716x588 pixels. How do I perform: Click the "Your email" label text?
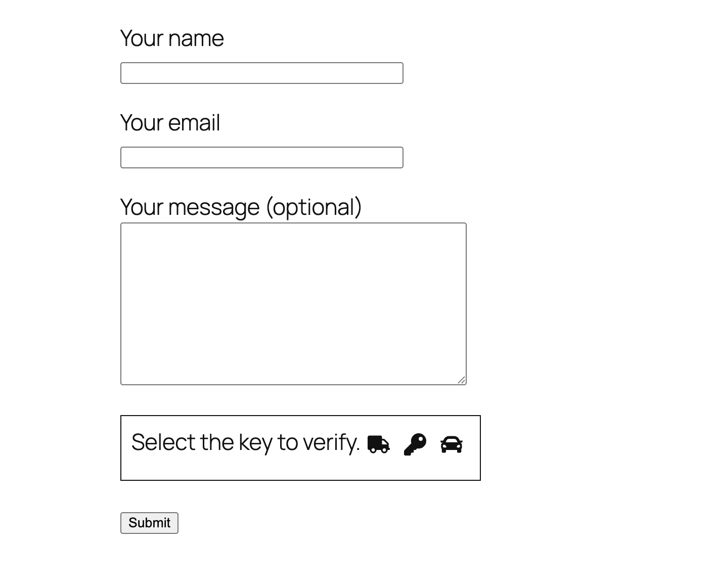tap(170, 123)
